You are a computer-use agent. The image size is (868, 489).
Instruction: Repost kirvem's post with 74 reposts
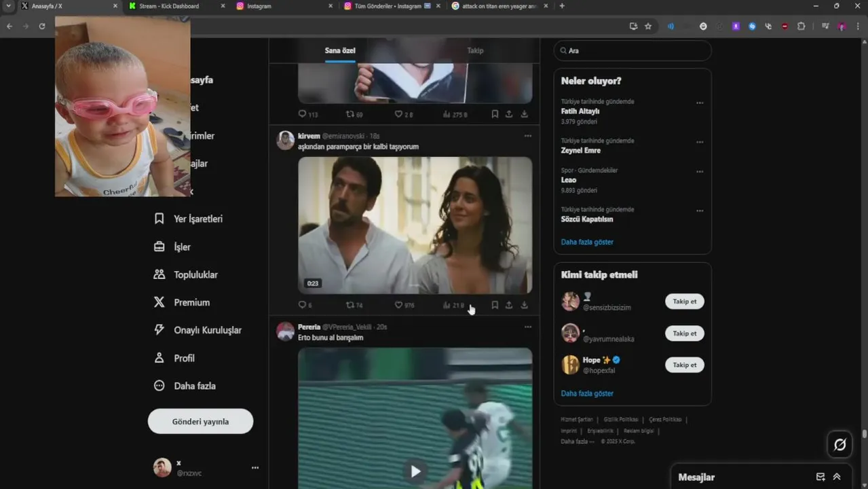pos(354,306)
